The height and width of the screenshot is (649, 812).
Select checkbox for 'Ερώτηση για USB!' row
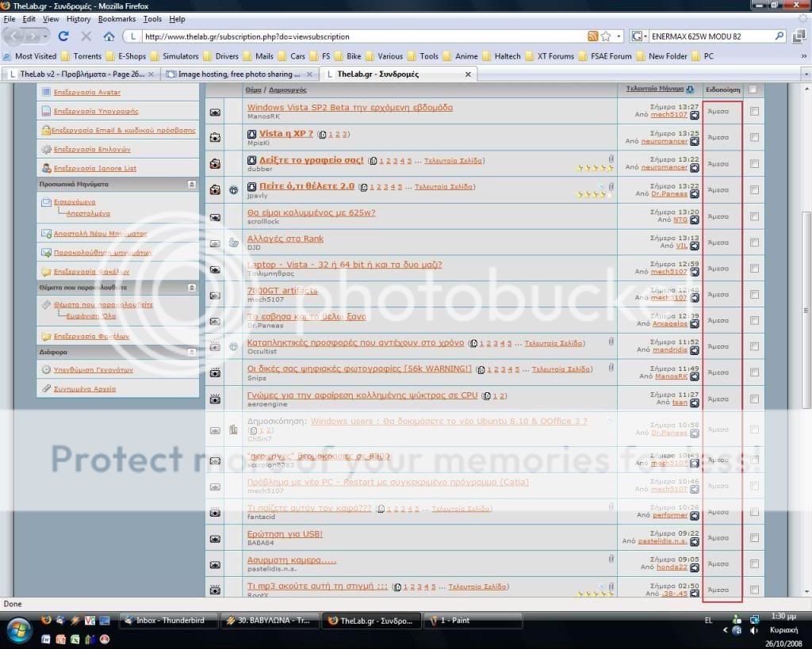coord(754,538)
